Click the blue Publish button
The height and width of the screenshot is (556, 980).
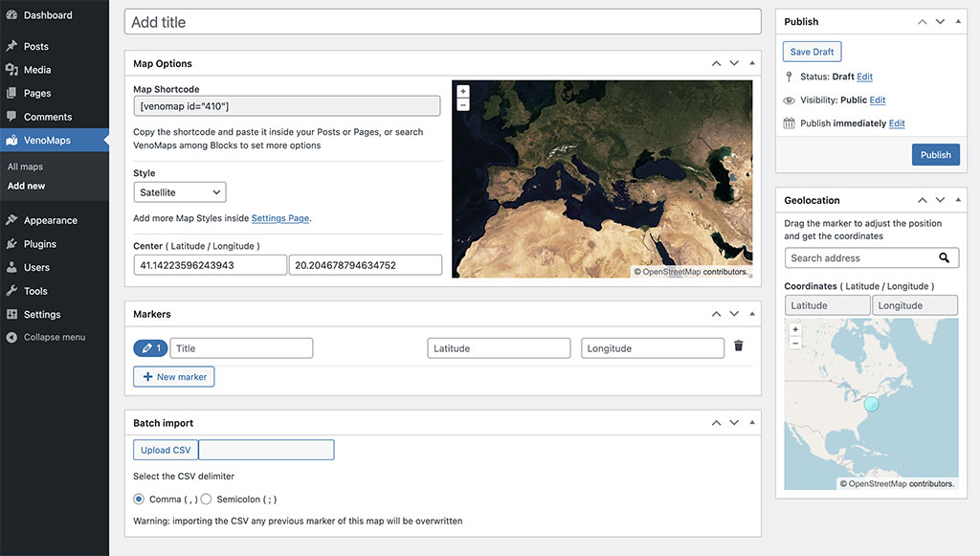[x=936, y=155]
